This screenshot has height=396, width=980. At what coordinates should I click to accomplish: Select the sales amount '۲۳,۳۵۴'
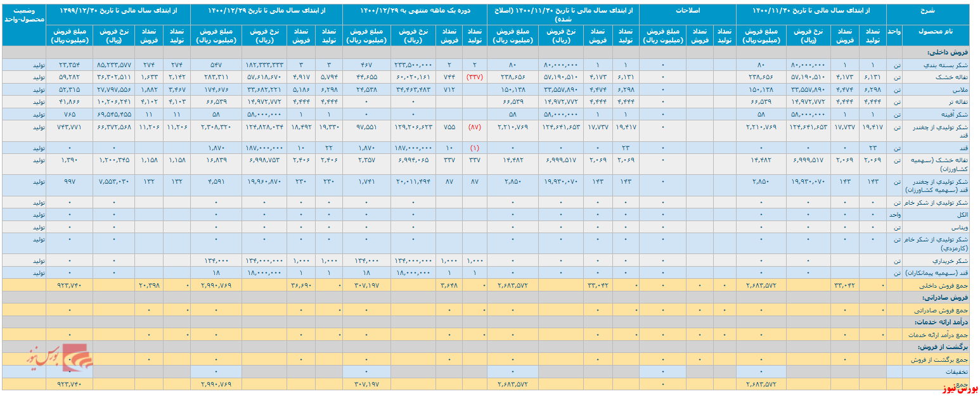[x=69, y=65]
